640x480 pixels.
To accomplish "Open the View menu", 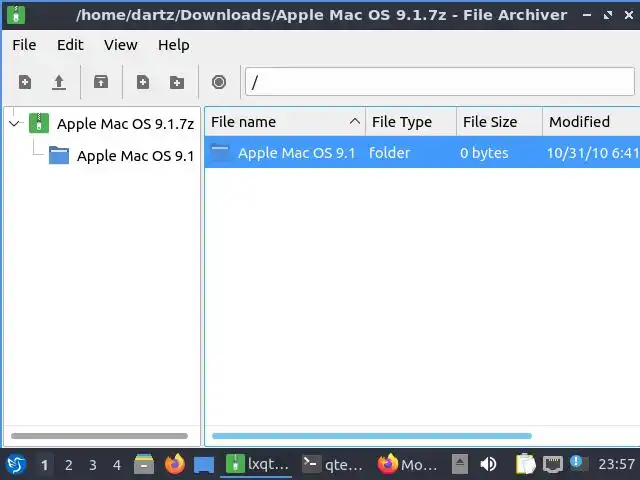I will tap(120, 45).
